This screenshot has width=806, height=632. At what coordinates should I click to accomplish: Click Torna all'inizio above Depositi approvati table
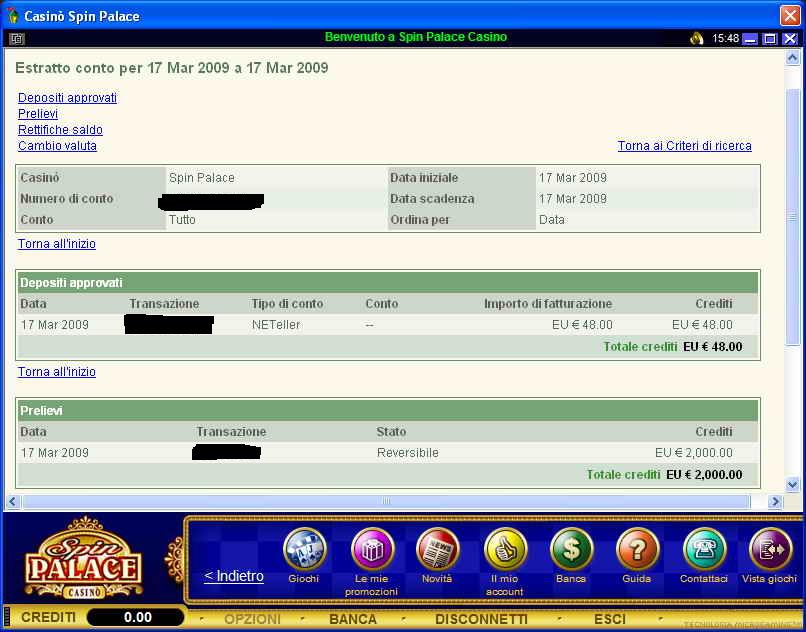(x=57, y=243)
